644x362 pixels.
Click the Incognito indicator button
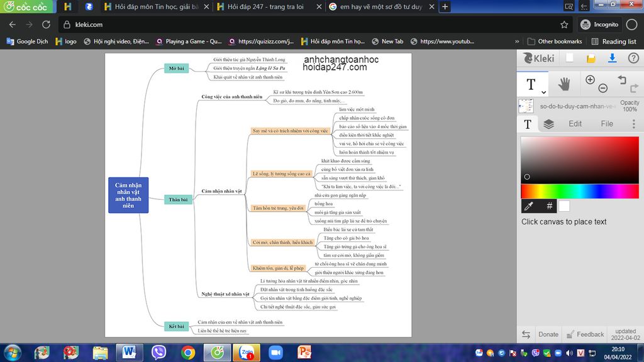(x=599, y=25)
